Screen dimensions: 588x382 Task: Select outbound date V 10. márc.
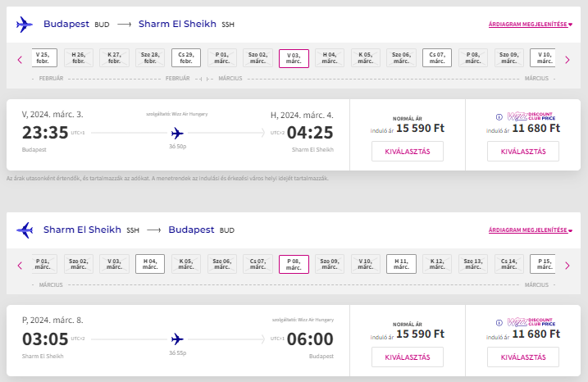(x=543, y=58)
